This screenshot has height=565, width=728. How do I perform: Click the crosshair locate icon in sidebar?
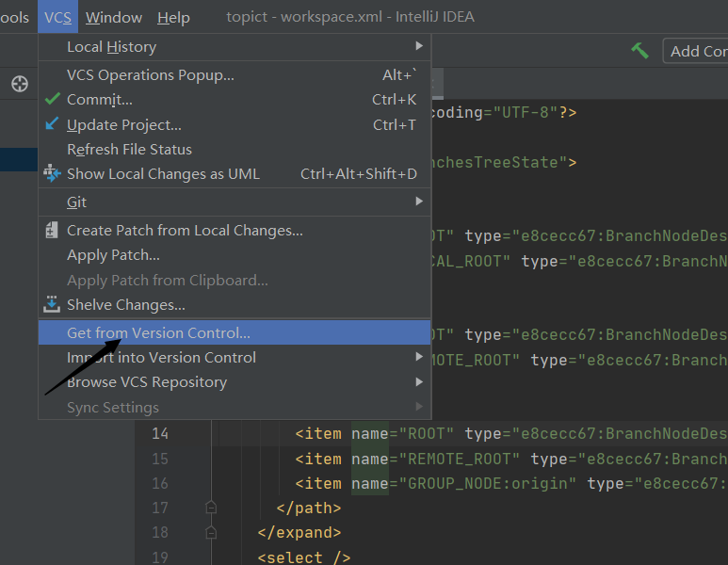(20, 84)
